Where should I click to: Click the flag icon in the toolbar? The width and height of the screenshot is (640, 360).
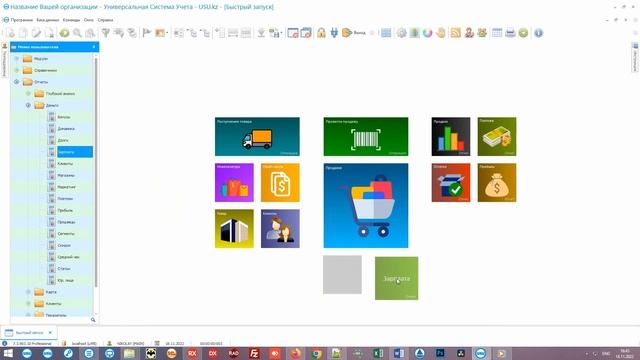pyautogui.click(x=147, y=33)
